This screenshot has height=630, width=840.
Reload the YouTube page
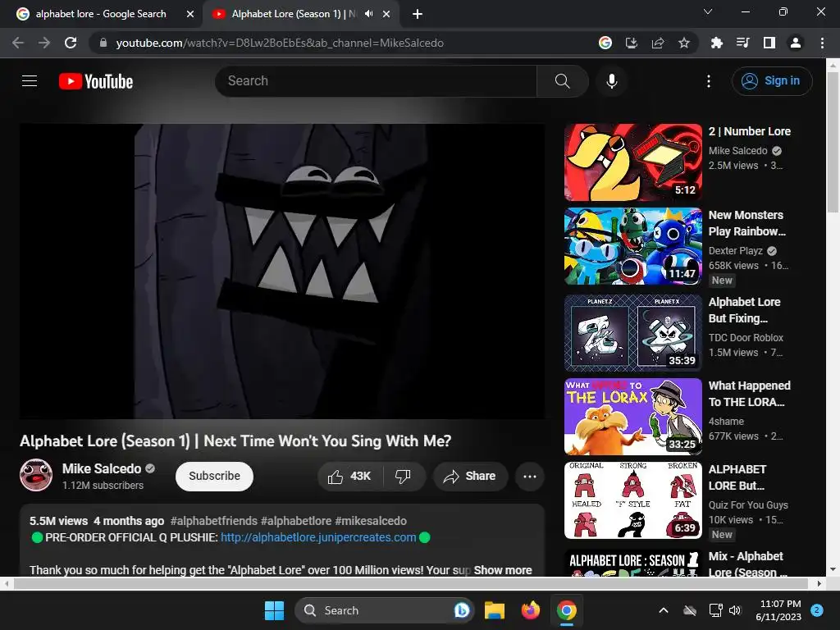(x=71, y=43)
